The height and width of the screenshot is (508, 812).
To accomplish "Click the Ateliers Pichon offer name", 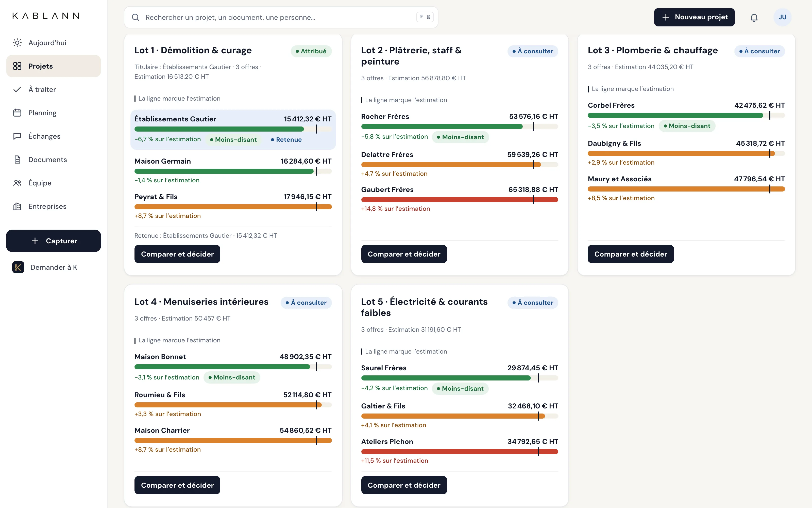I will point(387,441).
